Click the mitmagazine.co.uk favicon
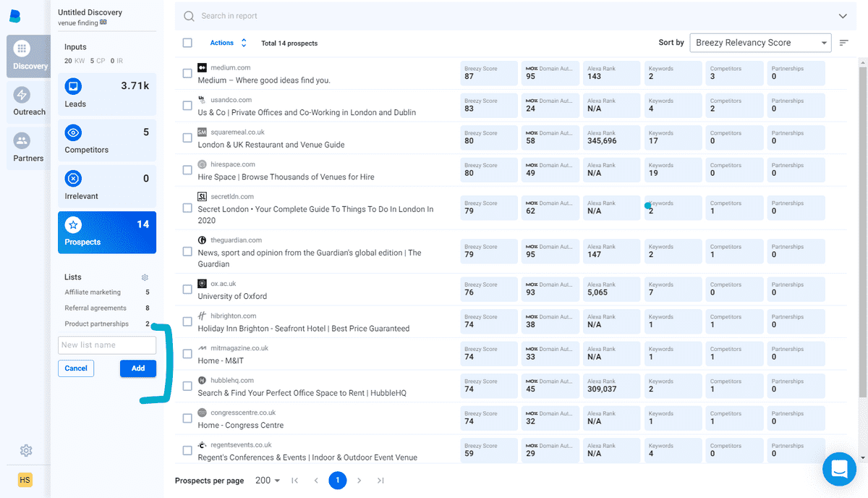 pyautogui.click(x=203, y=348)
